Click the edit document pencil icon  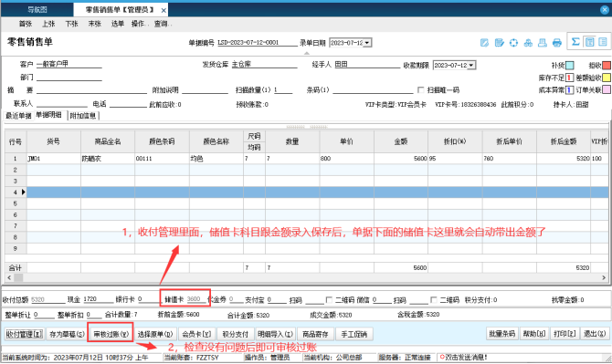click(x=484, y=43)
